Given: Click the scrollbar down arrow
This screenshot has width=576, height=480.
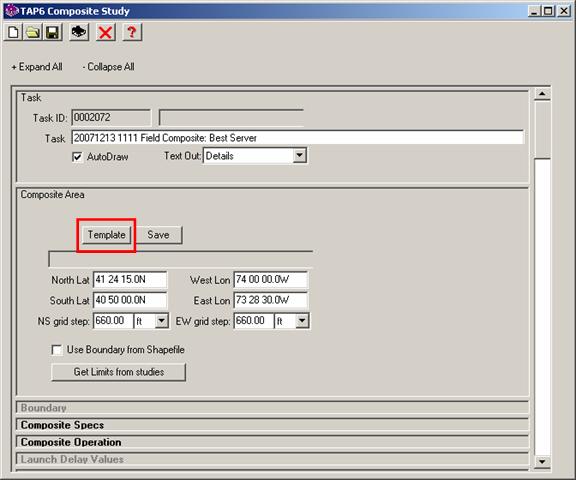Looking at the screenshot, I should click(542, 461).
